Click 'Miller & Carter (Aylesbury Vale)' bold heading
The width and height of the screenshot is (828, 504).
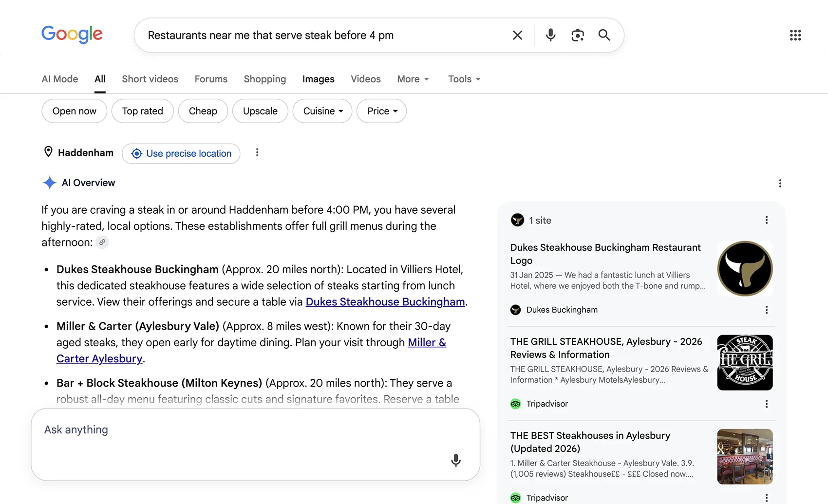(138, 326)
